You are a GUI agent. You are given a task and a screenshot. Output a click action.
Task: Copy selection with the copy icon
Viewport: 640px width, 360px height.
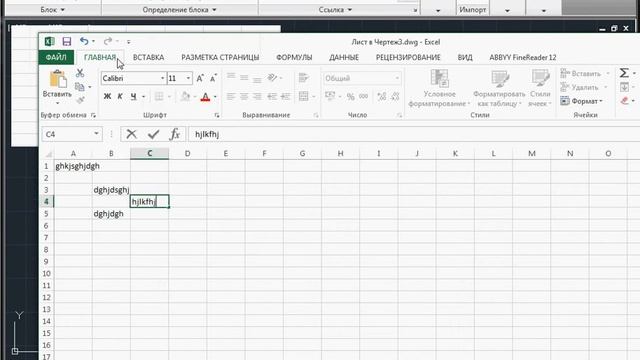coord(80,87)
